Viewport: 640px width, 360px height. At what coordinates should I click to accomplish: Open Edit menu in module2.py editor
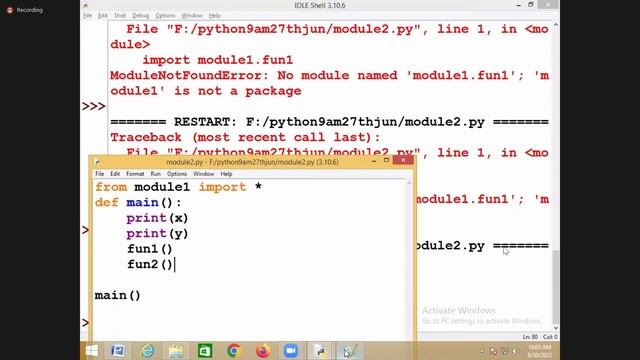(115, 174)
